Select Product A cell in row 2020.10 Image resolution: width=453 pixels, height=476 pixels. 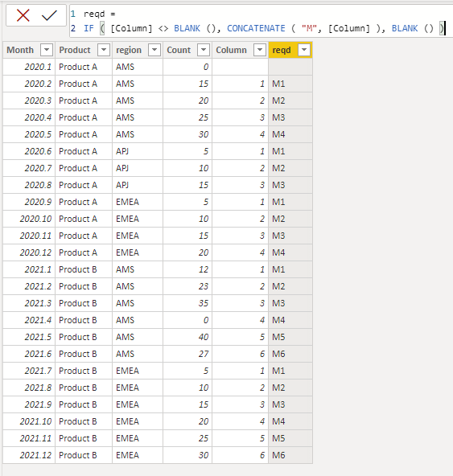(x=84, y=219)
